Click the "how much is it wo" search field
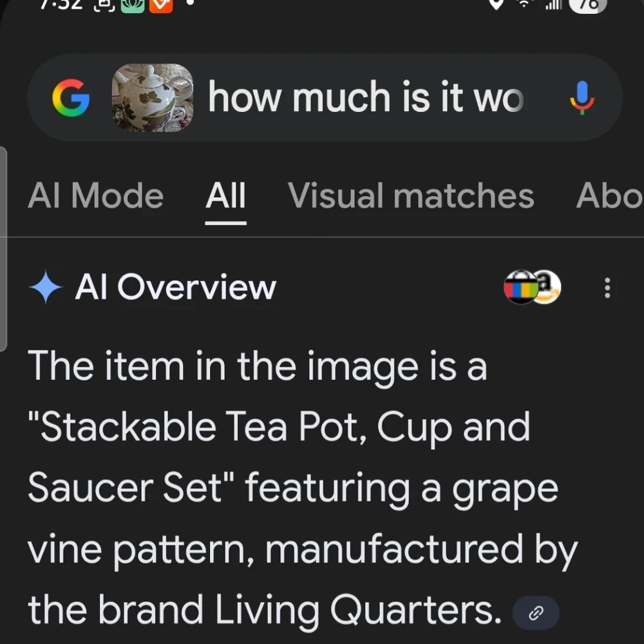 tap(366, 97)
